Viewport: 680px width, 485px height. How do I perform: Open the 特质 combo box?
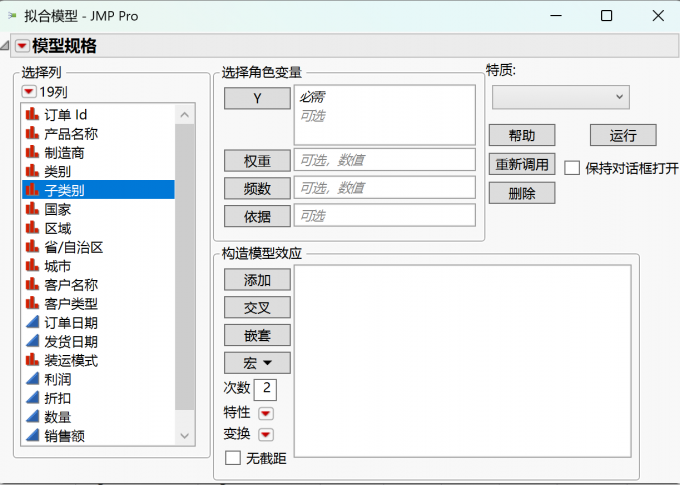(x=560, y=97)
